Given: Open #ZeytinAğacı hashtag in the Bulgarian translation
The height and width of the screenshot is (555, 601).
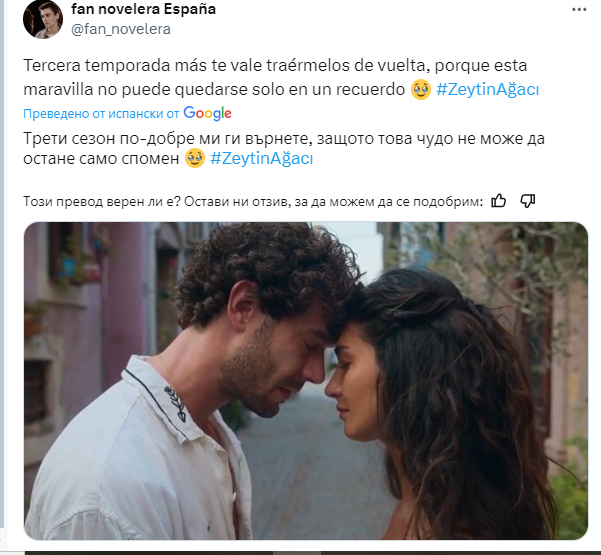Looking at the screenshot, I should tap(261, 158).
